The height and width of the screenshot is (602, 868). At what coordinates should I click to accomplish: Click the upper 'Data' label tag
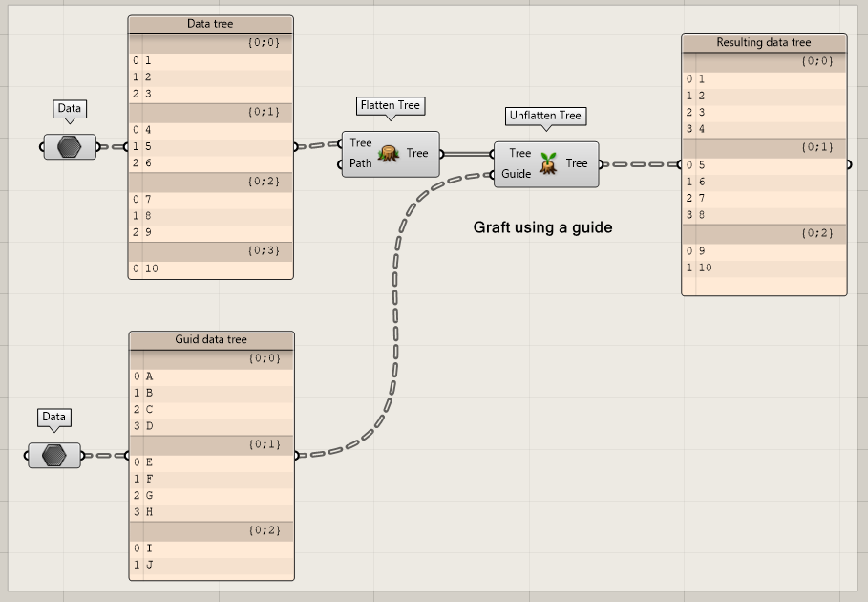click(69, 109)
